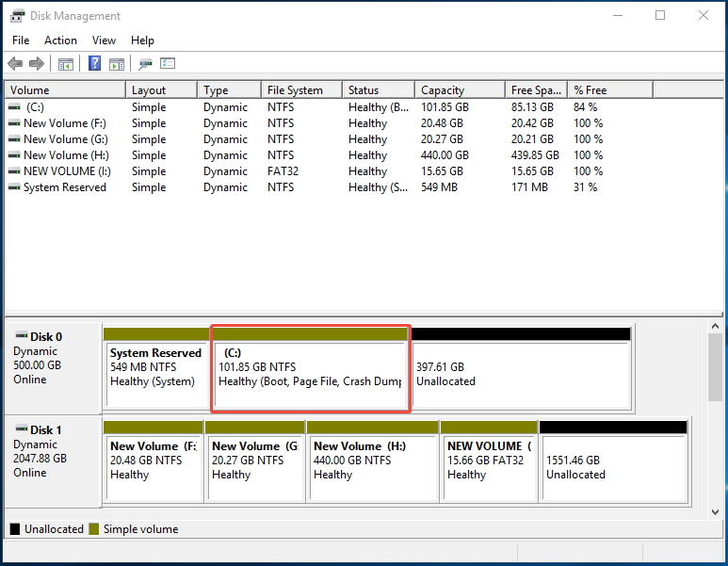Click Show/Hide Console Tree toolbar icon
This screenshot has height=566, width=728.
[66, 64]
